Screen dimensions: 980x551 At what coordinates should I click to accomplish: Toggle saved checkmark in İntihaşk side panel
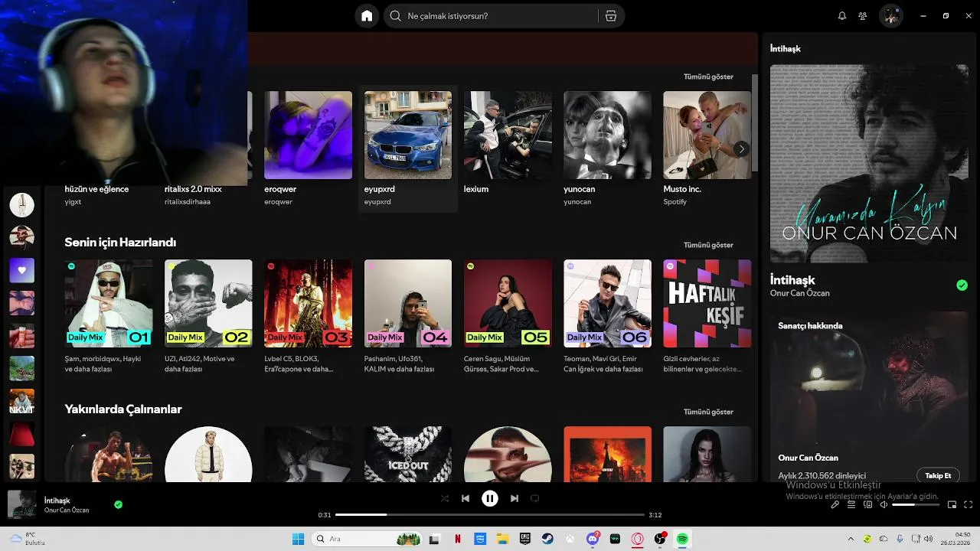click(x=962, y=285)
